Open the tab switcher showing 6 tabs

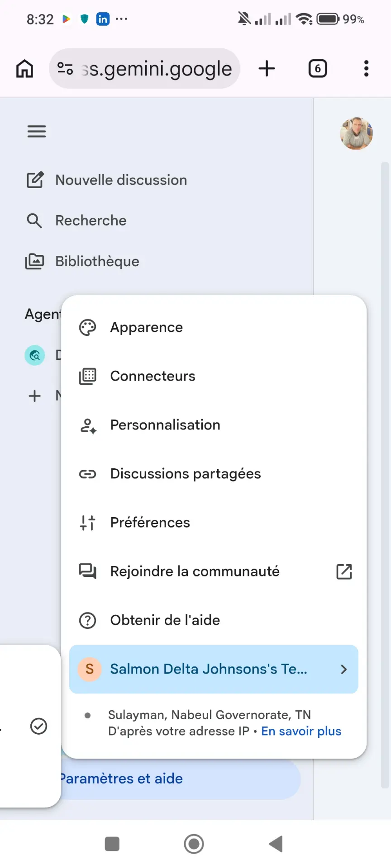tap(318, 69)
